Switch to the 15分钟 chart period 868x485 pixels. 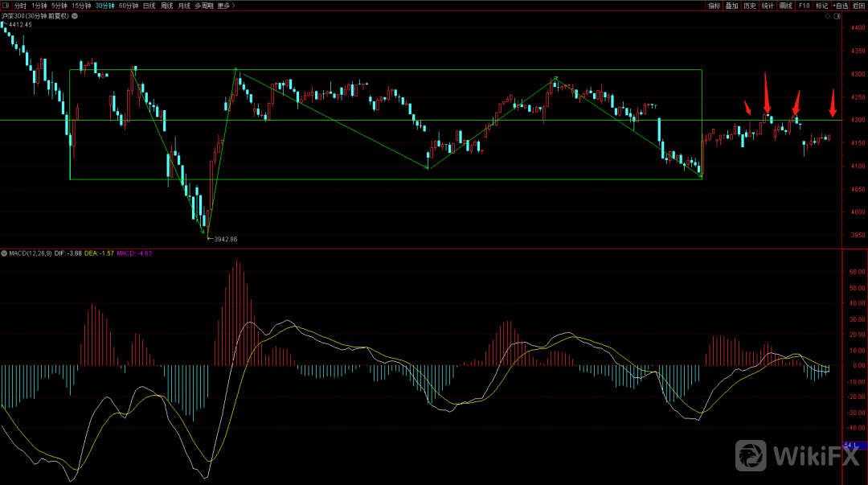point(81,6)
